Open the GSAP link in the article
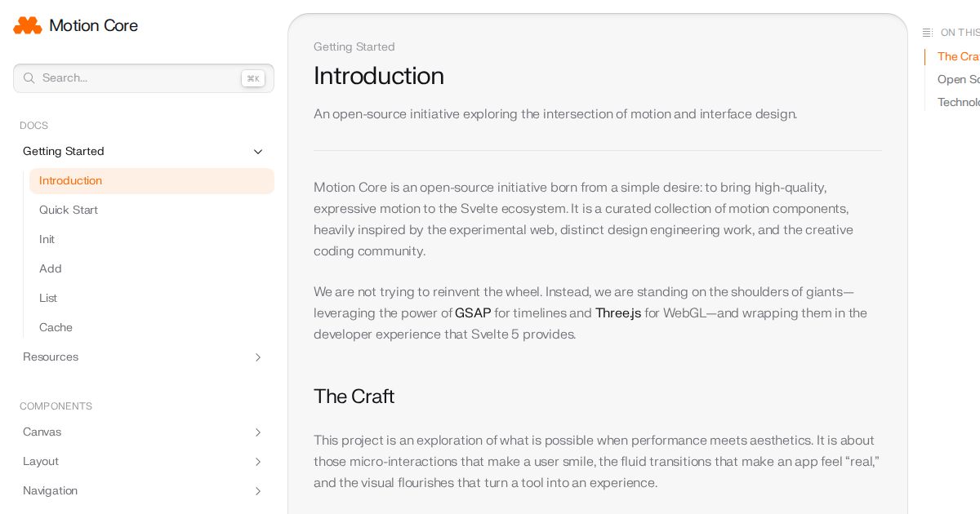The height and width of the screenshot is (514, 980). [473, 313]
